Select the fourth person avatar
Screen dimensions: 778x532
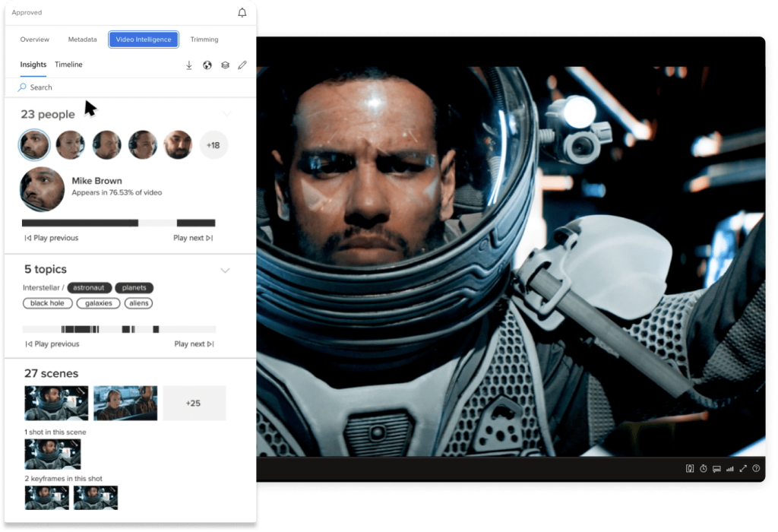coord(142,145)
